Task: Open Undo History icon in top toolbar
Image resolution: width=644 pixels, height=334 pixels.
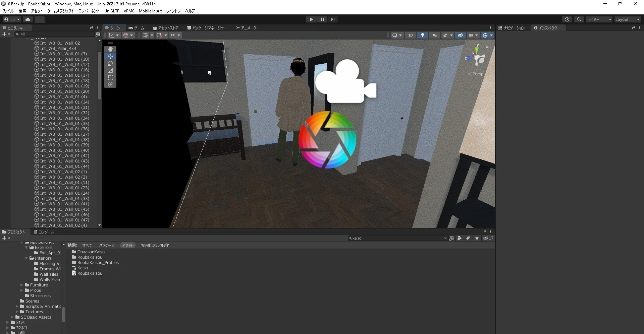Action: pyautogui.click(x=567, y=19)
